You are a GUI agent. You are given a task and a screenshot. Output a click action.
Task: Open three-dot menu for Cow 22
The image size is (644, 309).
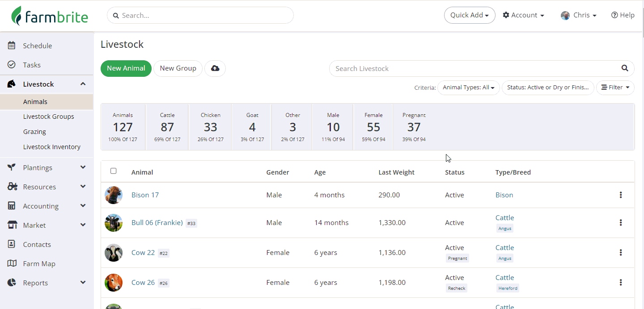621,253
